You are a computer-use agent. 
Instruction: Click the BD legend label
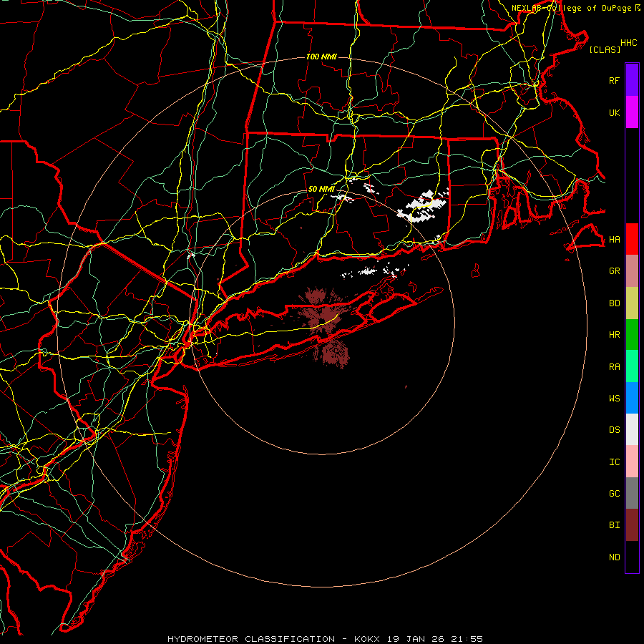pyautogui.click(x=615, y=303)
